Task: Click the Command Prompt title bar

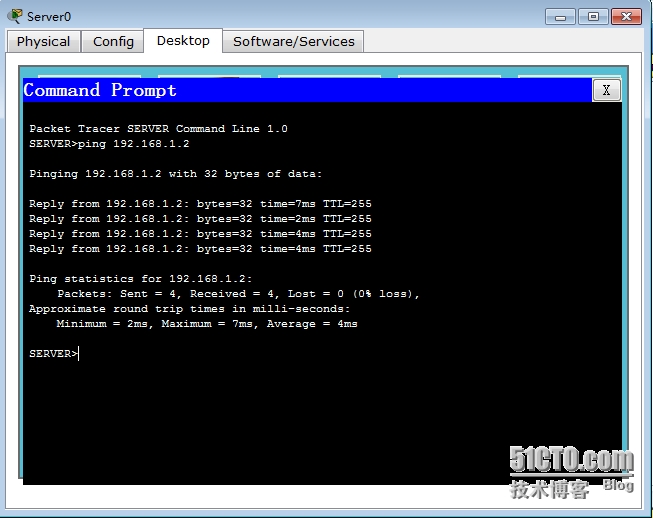Action: point(308,90)
